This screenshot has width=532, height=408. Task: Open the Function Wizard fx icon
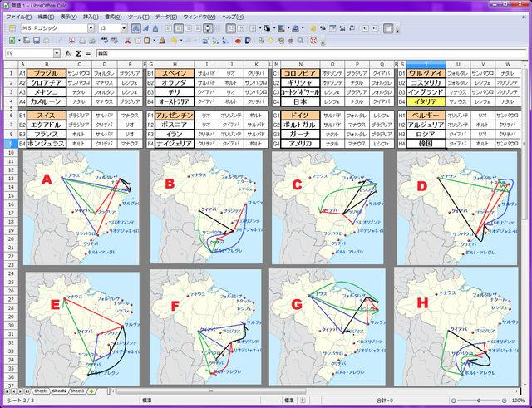tap(68, 53)
